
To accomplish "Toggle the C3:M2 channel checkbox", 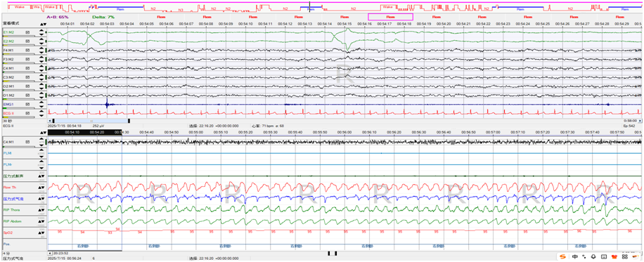I will pos(27,77).
